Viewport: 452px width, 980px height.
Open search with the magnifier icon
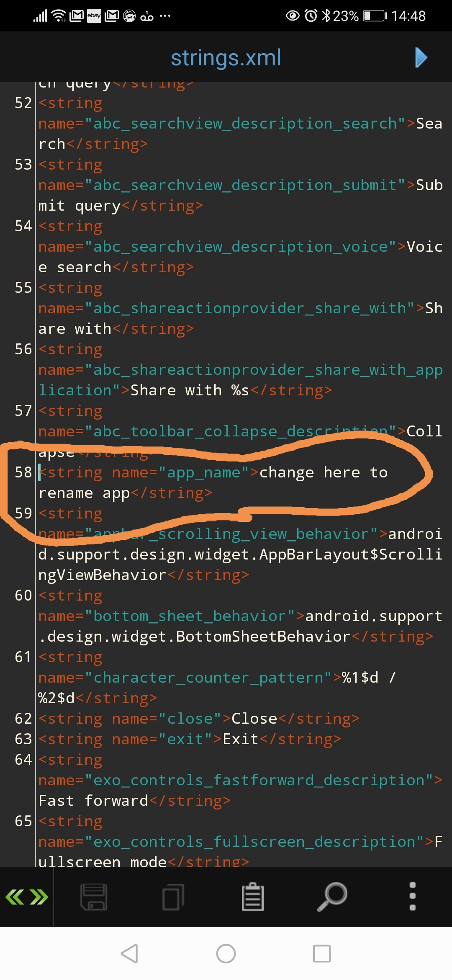point(332,896)
